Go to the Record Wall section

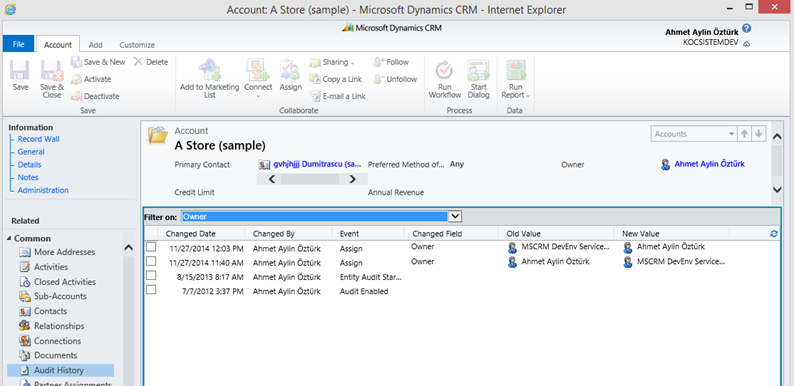pyautogui.click(x=39, y=139)
